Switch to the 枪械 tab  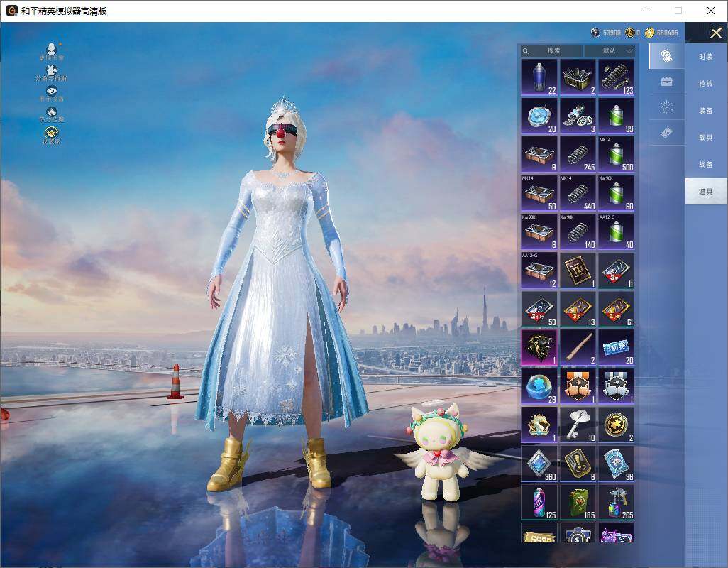[706, 84]
